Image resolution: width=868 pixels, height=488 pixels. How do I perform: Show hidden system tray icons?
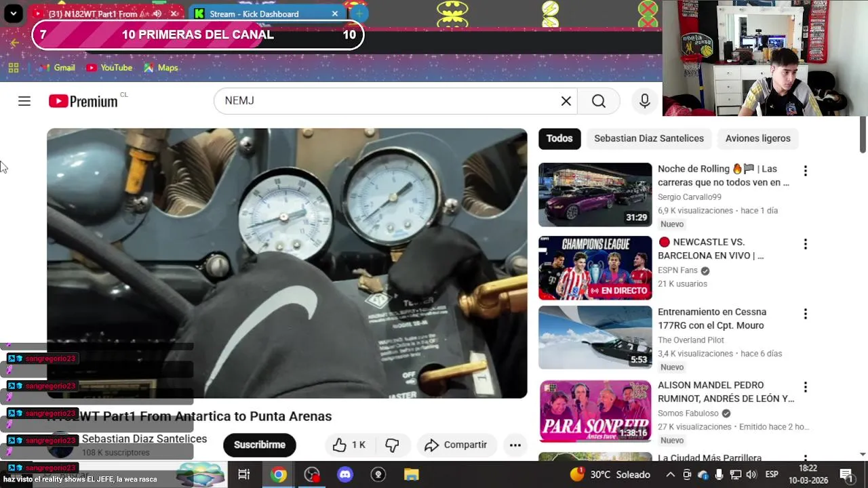[x=670, y=474]
